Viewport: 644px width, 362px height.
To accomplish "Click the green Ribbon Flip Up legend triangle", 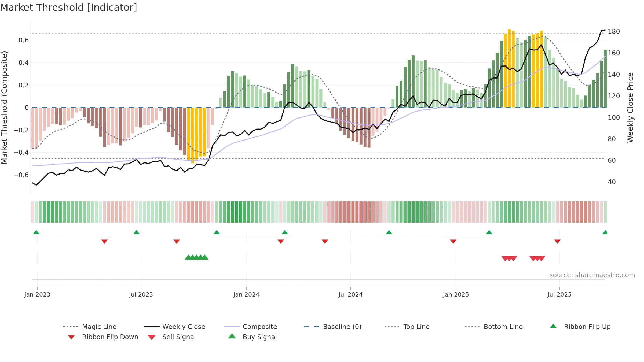I will click(553, 326).
